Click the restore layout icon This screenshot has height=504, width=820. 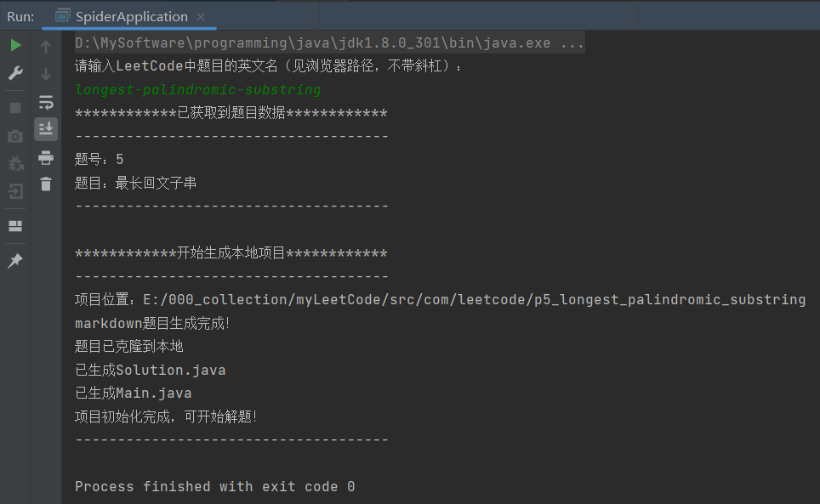pyautogui.click(x=15, y=225)
